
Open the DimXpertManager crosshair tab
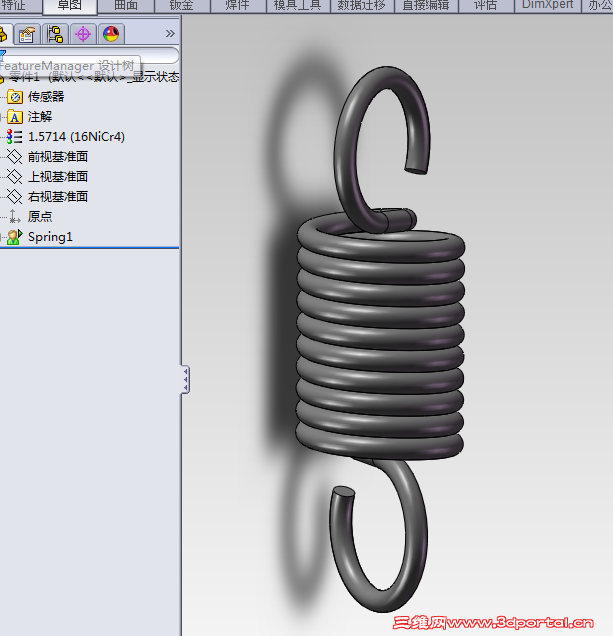(x=83, y=34)
